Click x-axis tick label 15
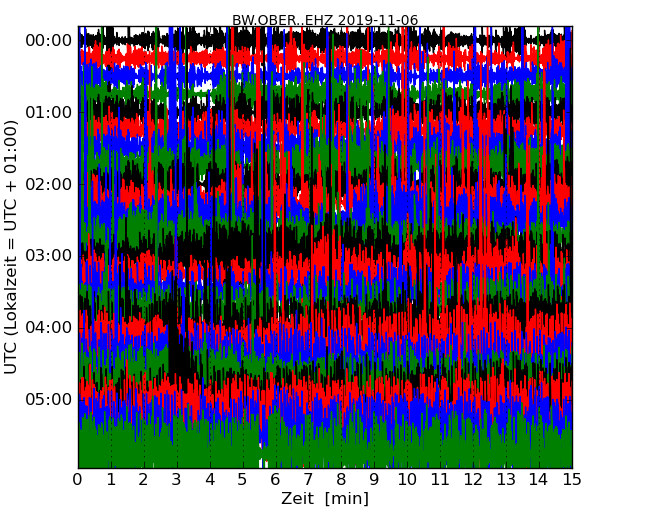 [572, 480]
